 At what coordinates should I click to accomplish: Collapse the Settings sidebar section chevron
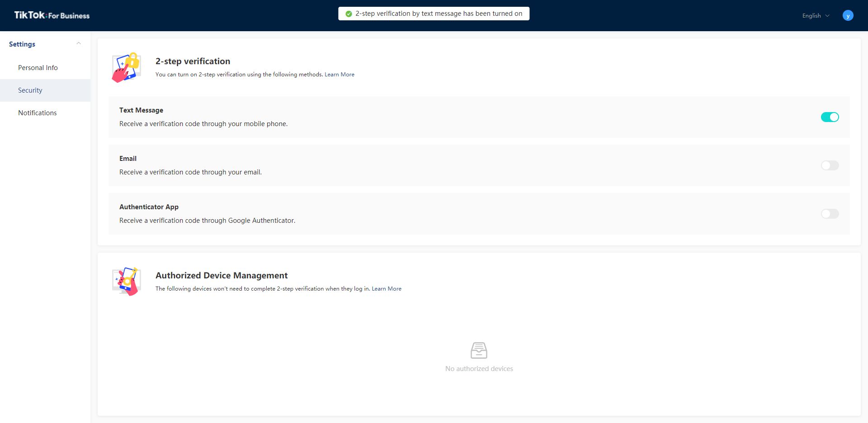(x=79, y=44)
